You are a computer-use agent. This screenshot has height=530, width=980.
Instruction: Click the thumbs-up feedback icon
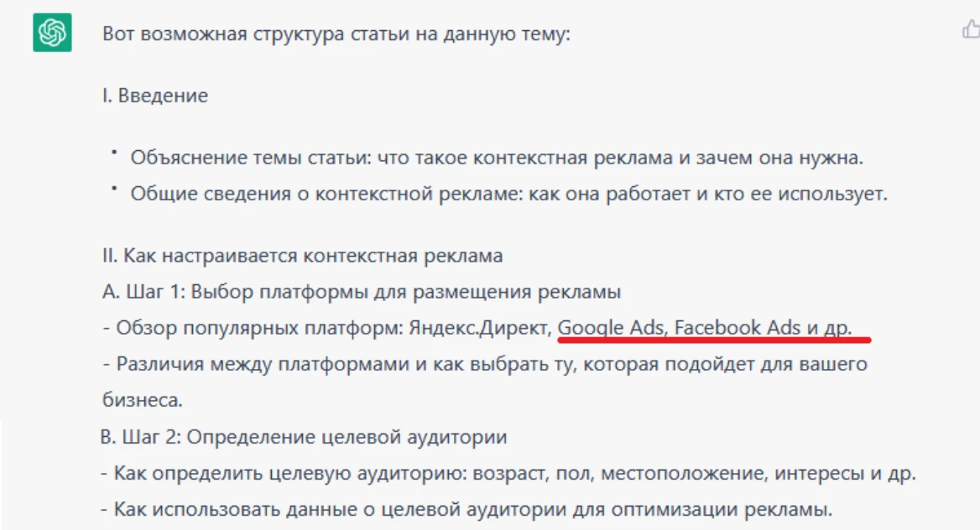coord(970,31)
